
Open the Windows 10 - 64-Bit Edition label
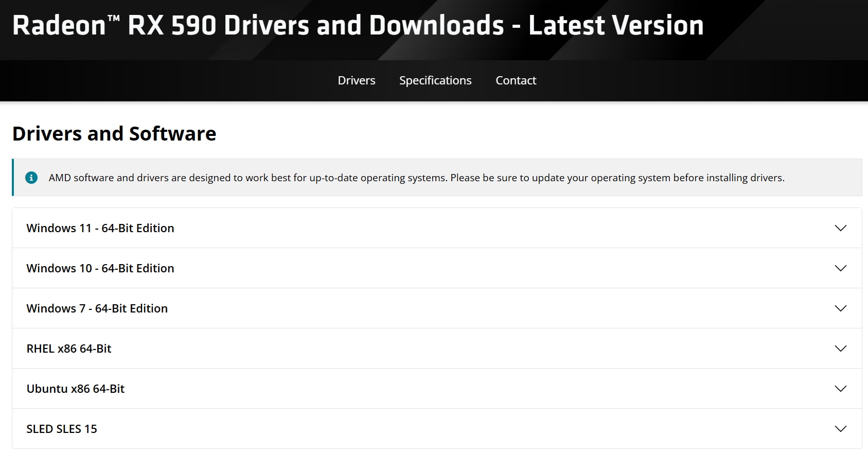click(100, 268)
